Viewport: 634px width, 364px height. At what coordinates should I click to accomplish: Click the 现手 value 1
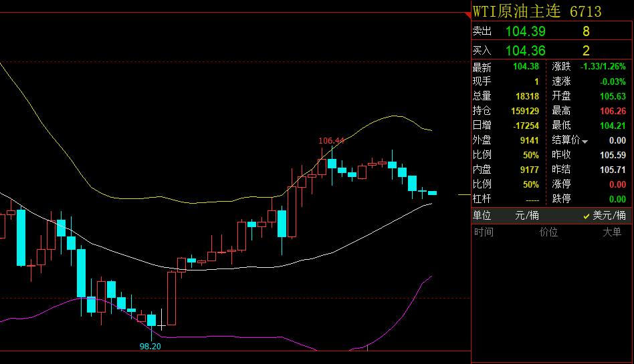(536, 81)
